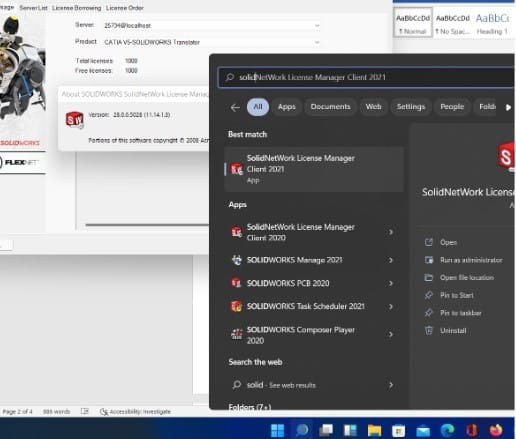Click the Windows search text box
The width and height of the screenshot is (516, 439).
click(x=366, y=77)
